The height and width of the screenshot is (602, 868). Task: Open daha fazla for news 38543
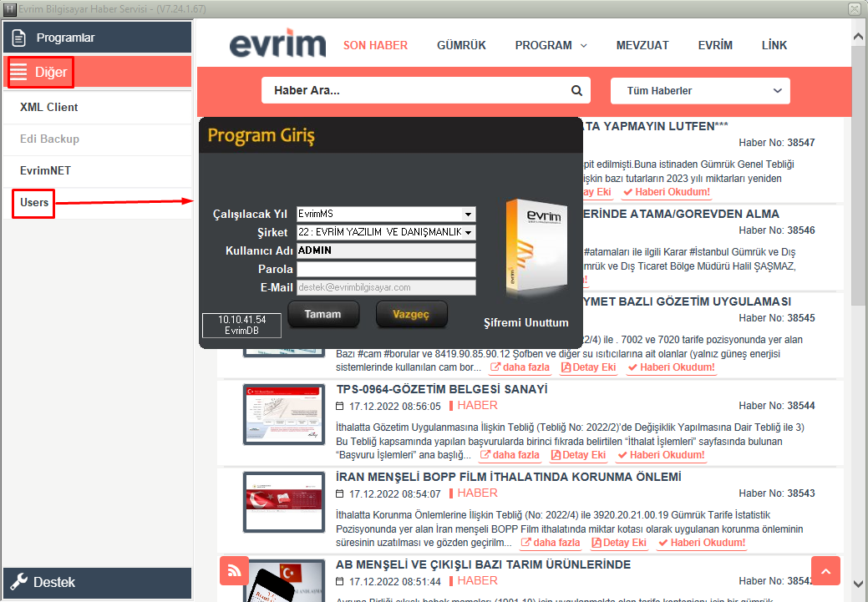551,543
